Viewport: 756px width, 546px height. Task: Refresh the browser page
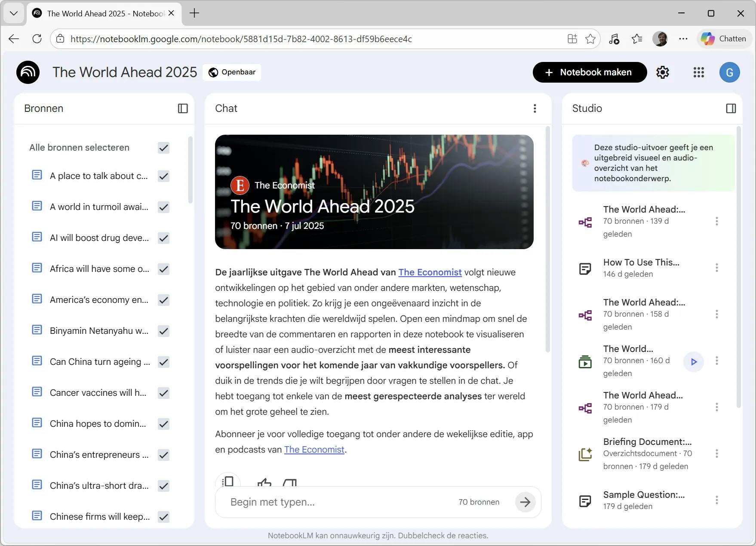click(x=37, y=39)
